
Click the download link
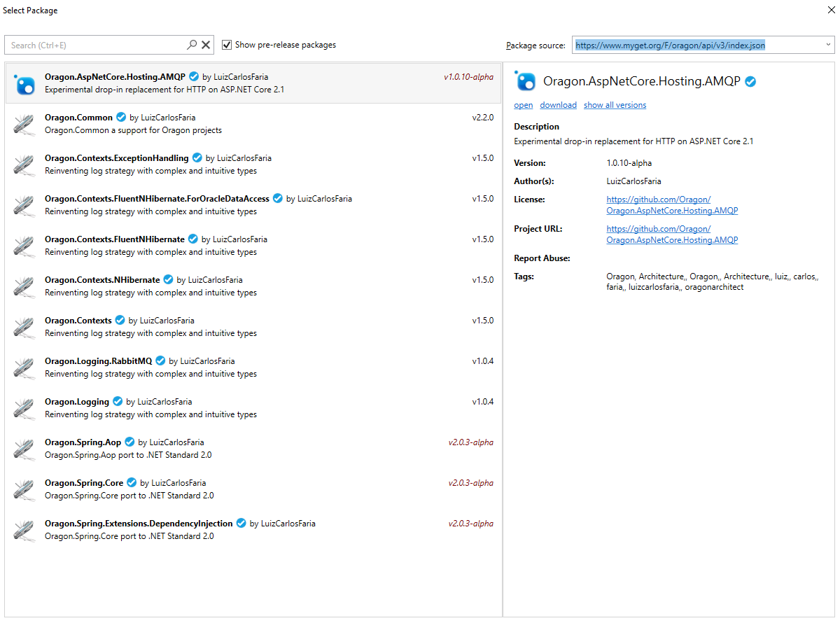point(558,105)
